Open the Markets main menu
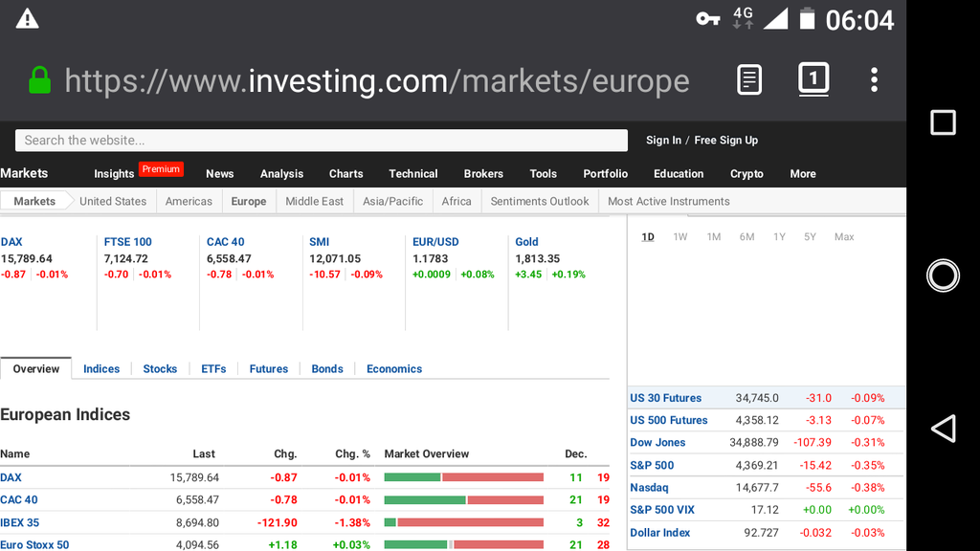The height and width of the screenshot is (551, 980). click(24, 173)
